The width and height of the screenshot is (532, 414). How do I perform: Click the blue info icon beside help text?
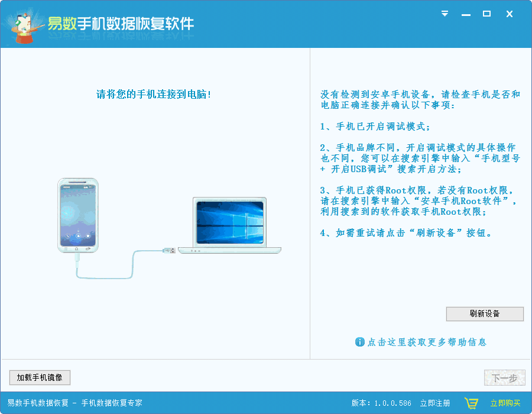pos(360,342)
